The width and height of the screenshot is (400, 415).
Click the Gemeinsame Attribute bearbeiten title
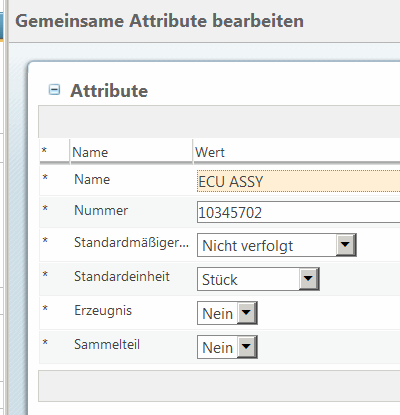(159, 21)
